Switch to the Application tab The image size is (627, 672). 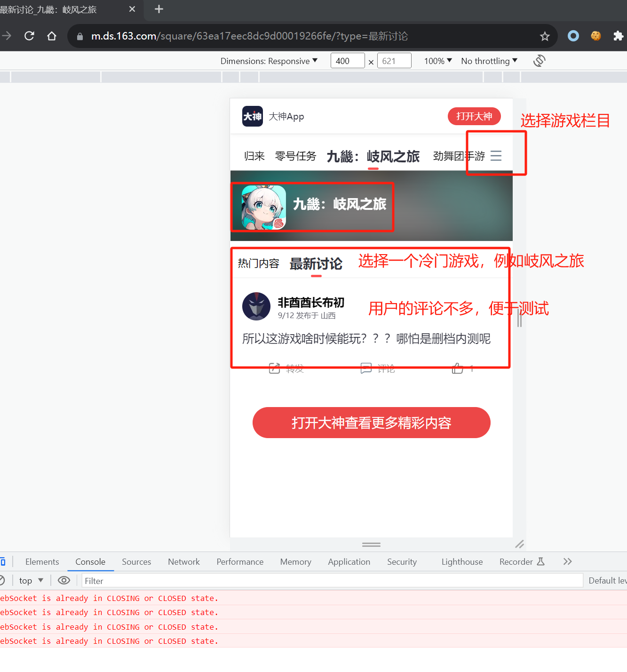pyautogui.click(x=349, y=561)
